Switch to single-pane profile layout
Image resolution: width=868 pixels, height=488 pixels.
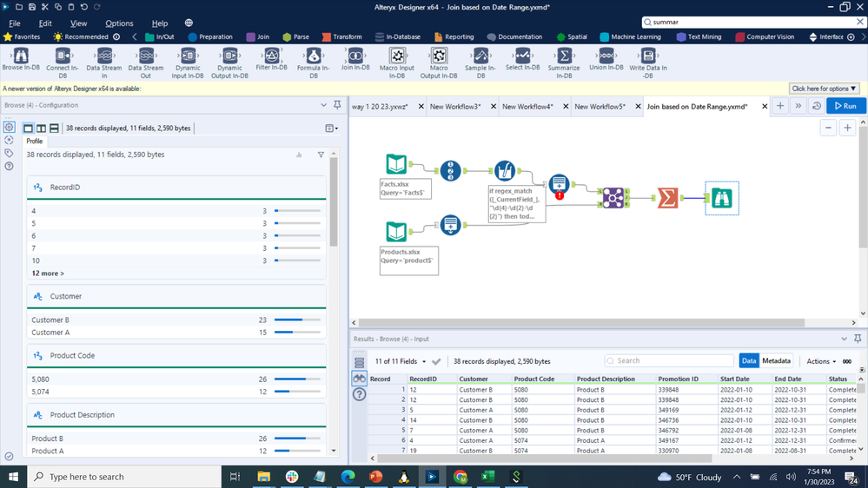[x=28, y=128]
